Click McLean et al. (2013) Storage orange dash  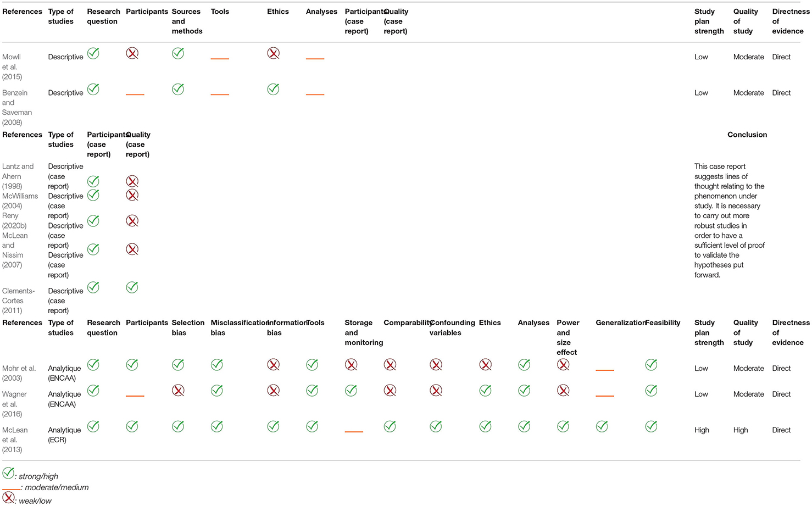pos(354,432)
